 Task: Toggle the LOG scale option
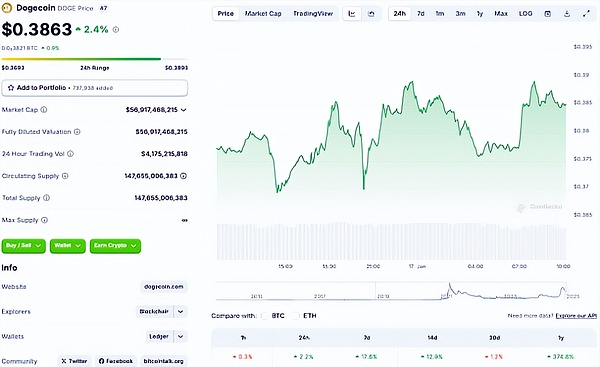tap(525, 14)
